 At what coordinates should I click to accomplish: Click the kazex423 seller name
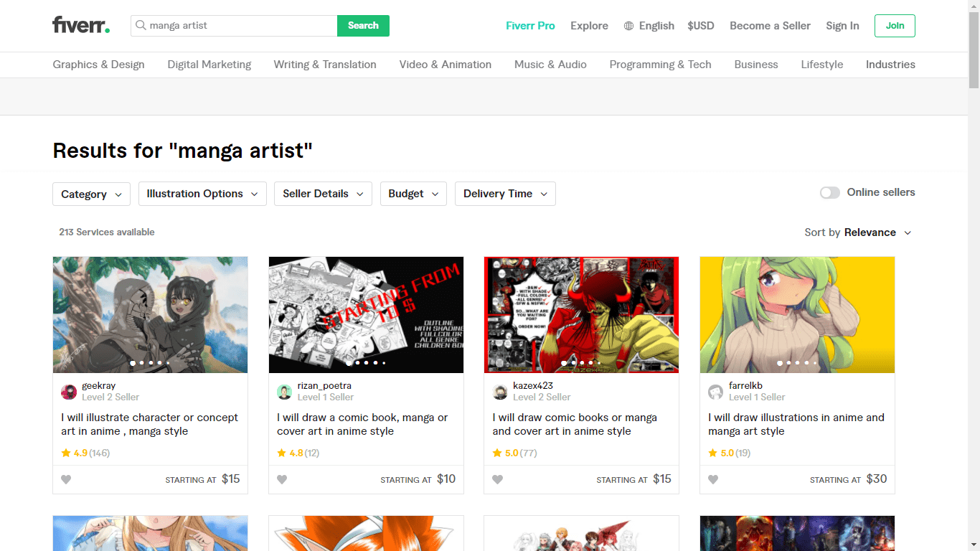coord(533,386)
